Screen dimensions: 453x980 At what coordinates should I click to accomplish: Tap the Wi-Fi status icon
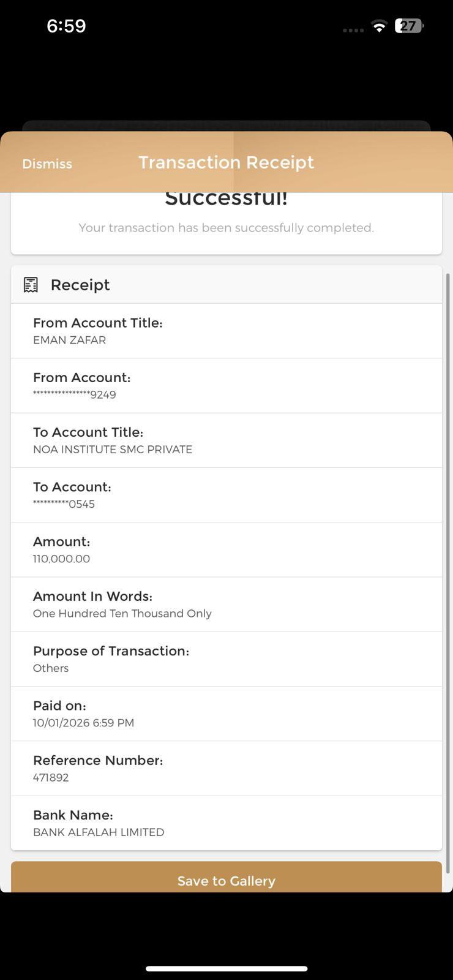pyautogui.click(x=380, y=26)
